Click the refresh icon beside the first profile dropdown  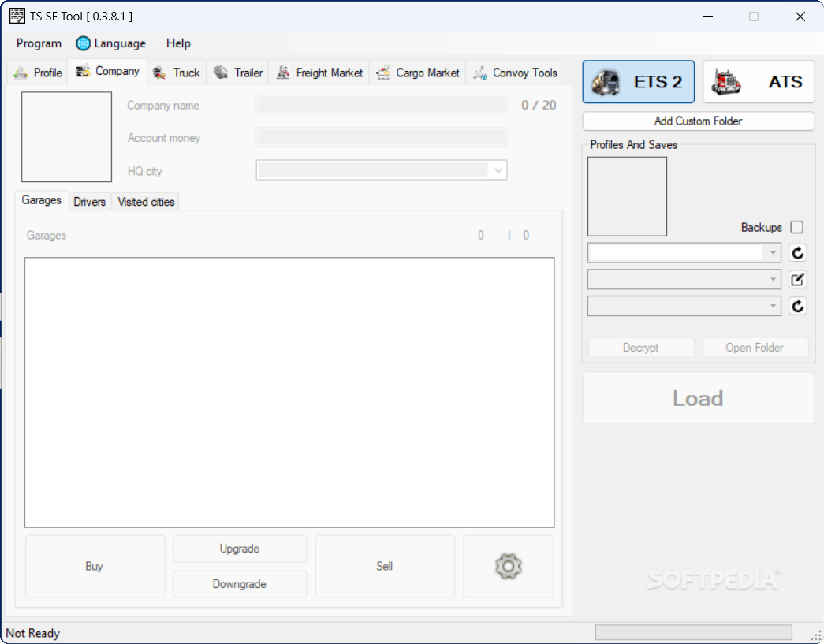pos(797,253)
